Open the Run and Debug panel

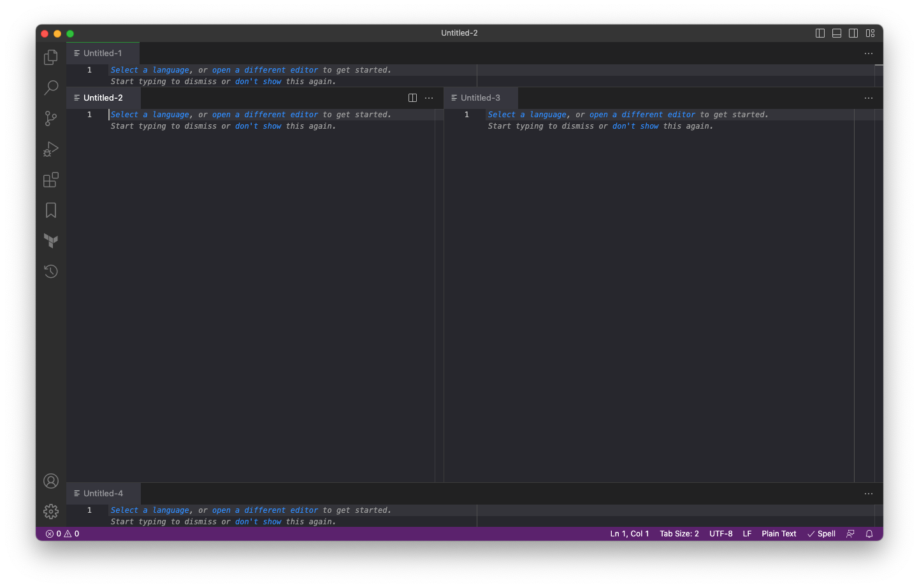pos(51,149)
